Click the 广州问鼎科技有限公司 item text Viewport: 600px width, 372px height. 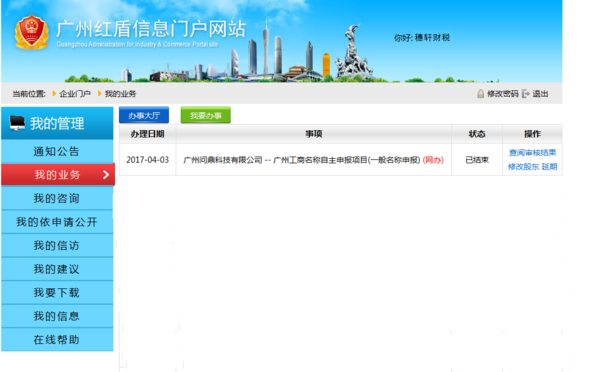pos(223,160)
